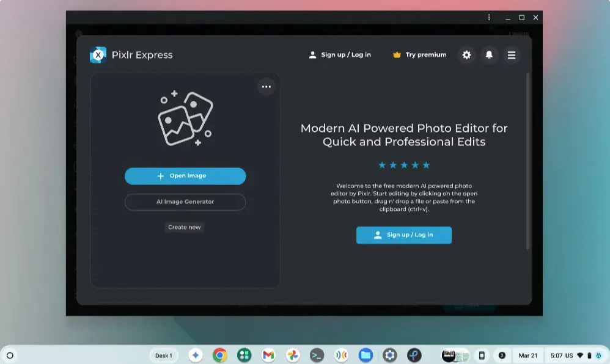Viewport: 610px width, 364px height.
Task: Click the Create new link
Action: 185,227
